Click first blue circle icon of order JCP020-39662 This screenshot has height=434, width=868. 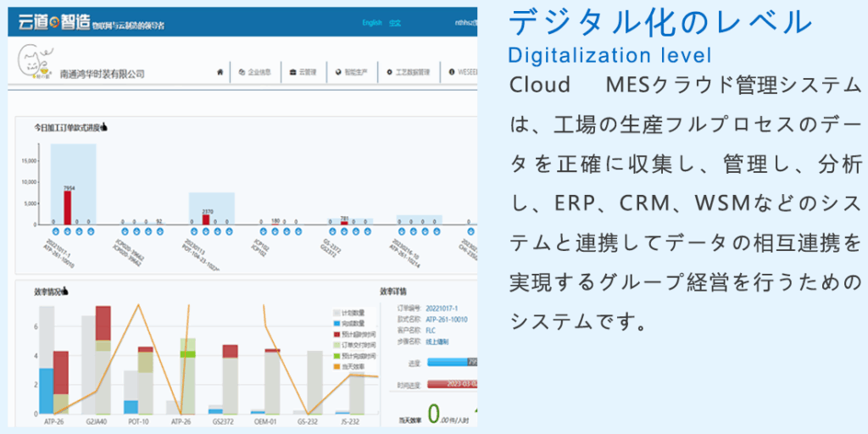[125, 231]
